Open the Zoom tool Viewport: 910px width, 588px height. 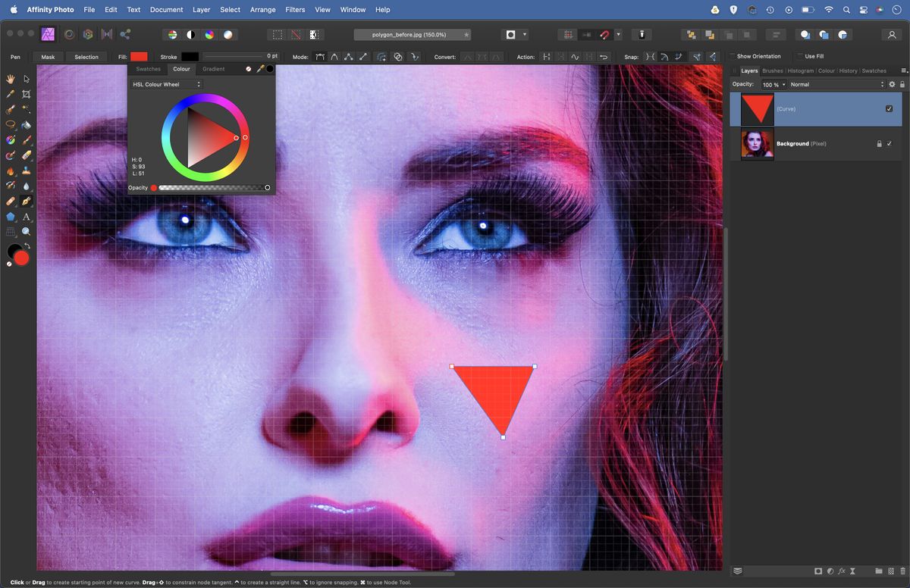click(27, 230)
